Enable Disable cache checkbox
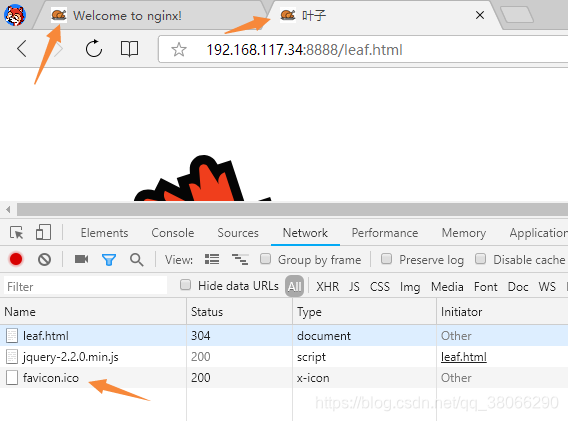Screen dimensions: 568x421 click(x=481, y=259)
